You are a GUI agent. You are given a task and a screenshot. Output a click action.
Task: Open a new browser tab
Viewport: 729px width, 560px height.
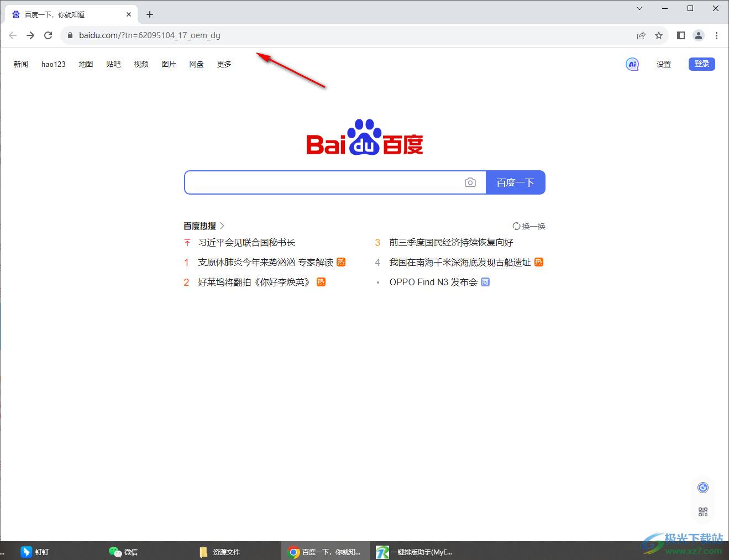pyautogui.click(x=150, y=14)
